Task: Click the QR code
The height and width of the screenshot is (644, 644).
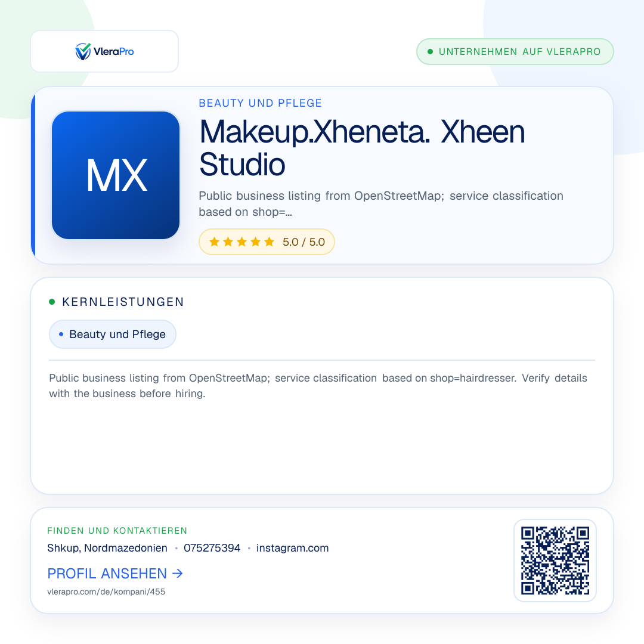Action: [555, 561]
